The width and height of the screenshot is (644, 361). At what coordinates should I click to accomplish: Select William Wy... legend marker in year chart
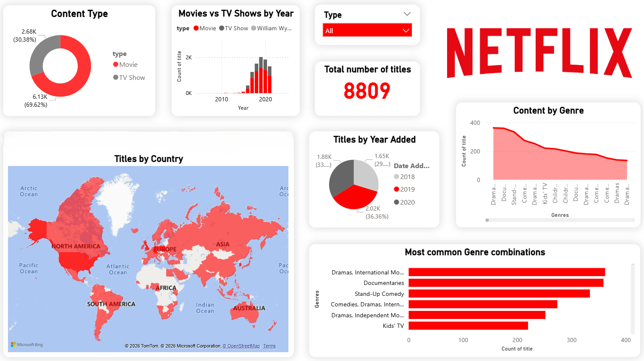pos(254,28)
